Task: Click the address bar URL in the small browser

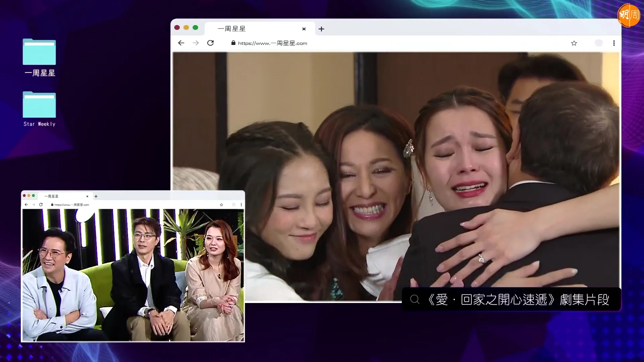Action: (72, 205)
